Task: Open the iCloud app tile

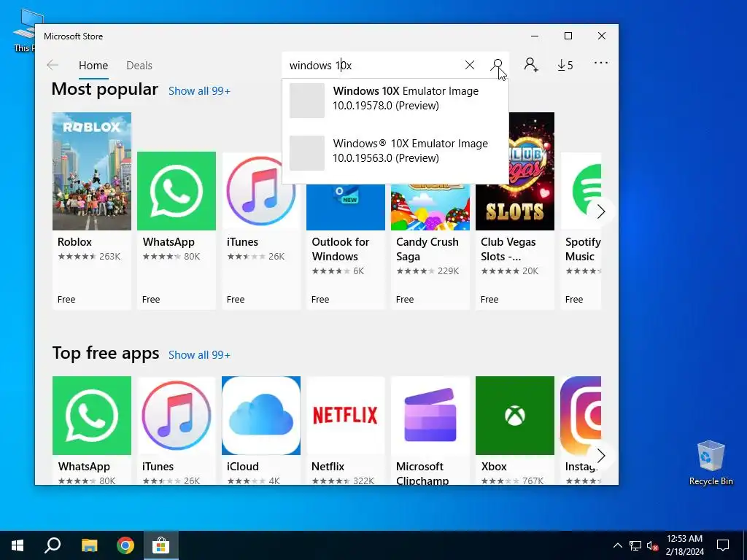Action: tap(260, 430)
